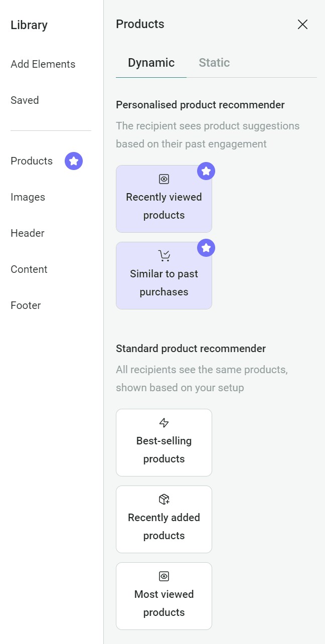Open the Saved section

click(25, 100)
